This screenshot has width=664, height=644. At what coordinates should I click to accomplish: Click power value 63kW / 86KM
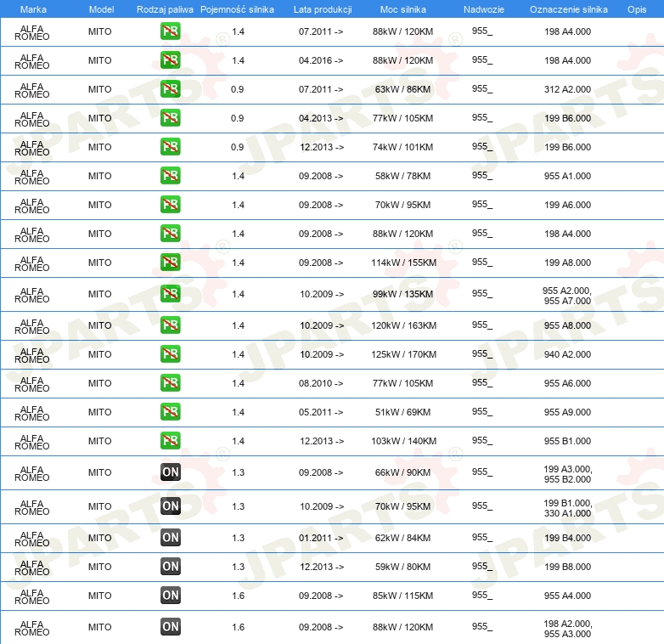tap(402, 89)
